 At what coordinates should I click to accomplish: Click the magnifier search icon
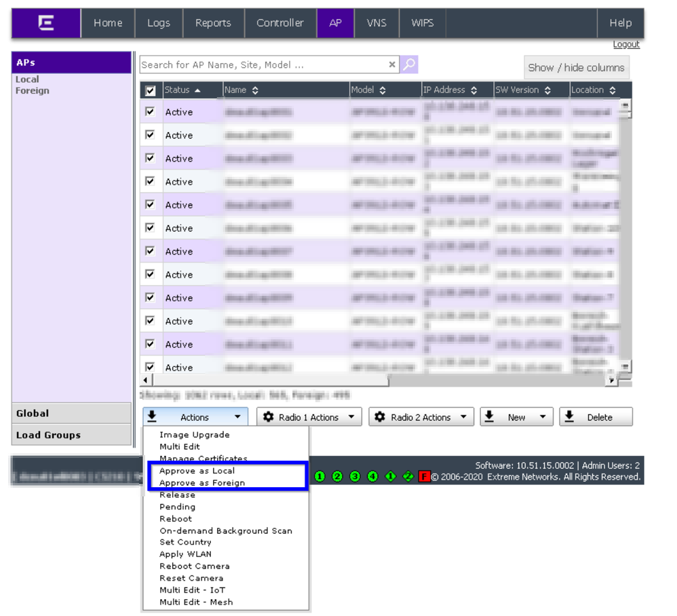pyautogui.click(x=409, y=64)
